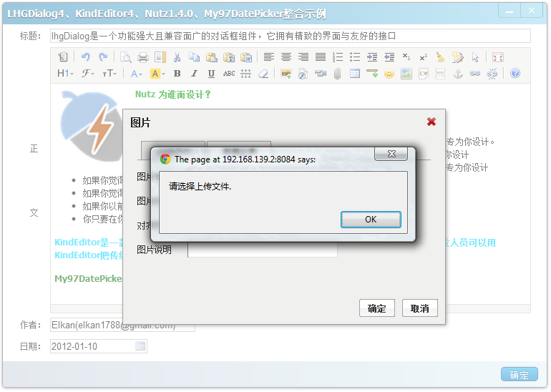Insert a code block
The height and width of the screenshot is (392, 551).
tap(424, 74)
